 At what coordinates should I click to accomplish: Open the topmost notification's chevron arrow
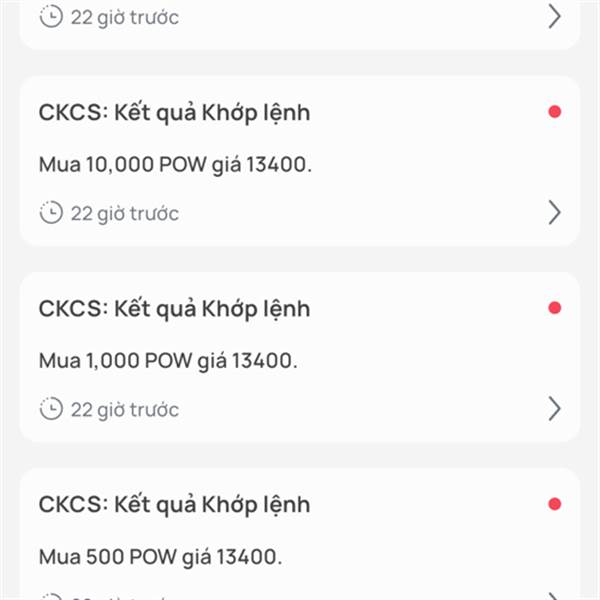554,16
